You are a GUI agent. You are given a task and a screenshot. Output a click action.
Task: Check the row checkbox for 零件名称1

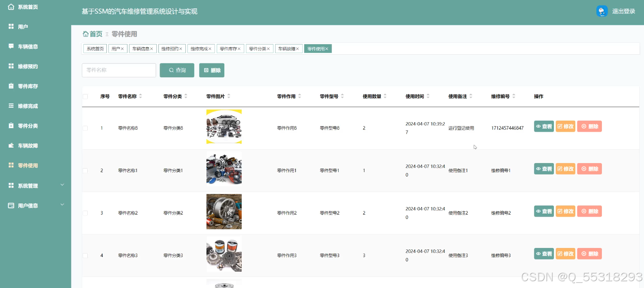click(x=85, y=171)
